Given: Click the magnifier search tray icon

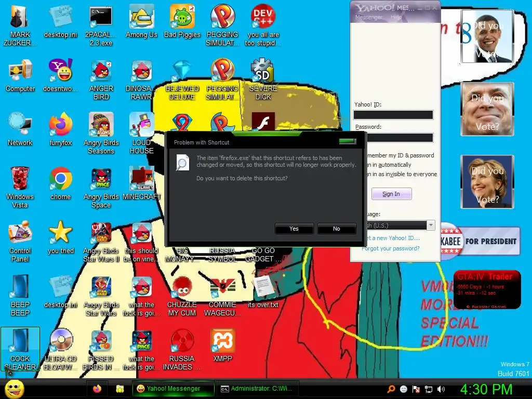Looking at the screenshot, I should (391, 389).
